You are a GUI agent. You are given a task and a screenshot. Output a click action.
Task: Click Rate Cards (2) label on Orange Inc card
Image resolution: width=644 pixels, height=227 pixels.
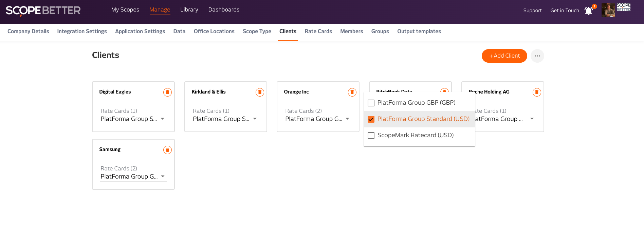pyautogui.click(x=303, y=111)
